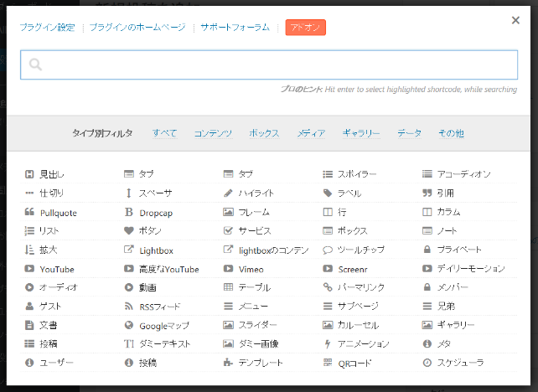The image size is (538, 392).
Task: Select the QRコード shortcode icon
Action: pos(328,364)
